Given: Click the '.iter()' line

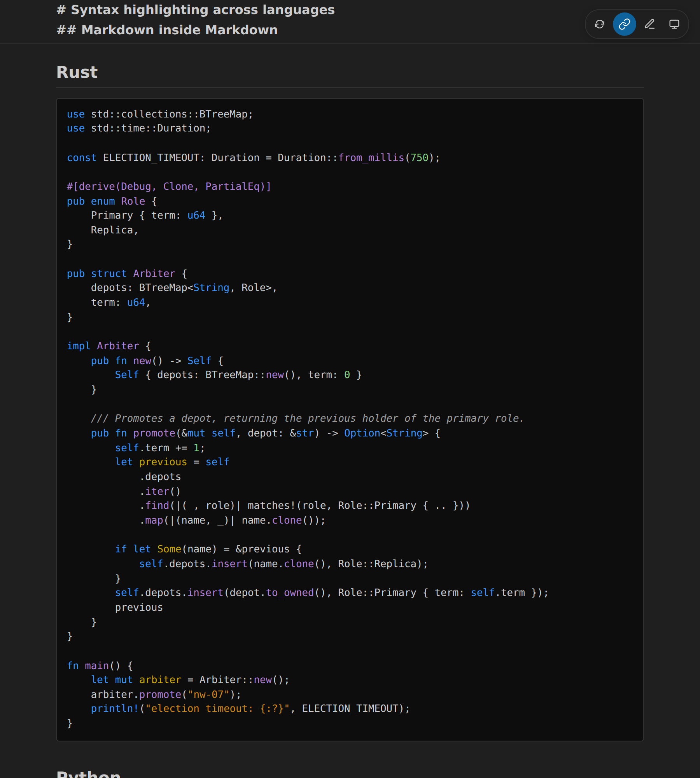Looking at the screenshot, I should [x=160, y=491].
